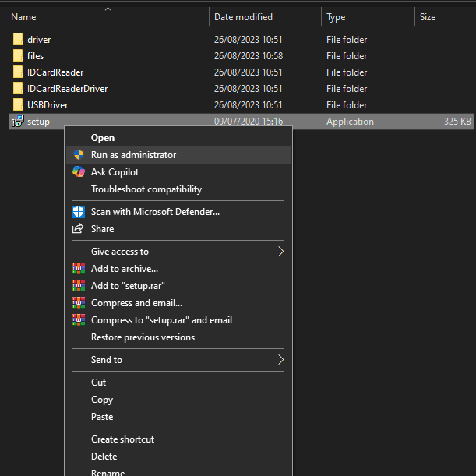Click the date modified cell of IDCardReader
476x476 pixels.
coord(249,72)
